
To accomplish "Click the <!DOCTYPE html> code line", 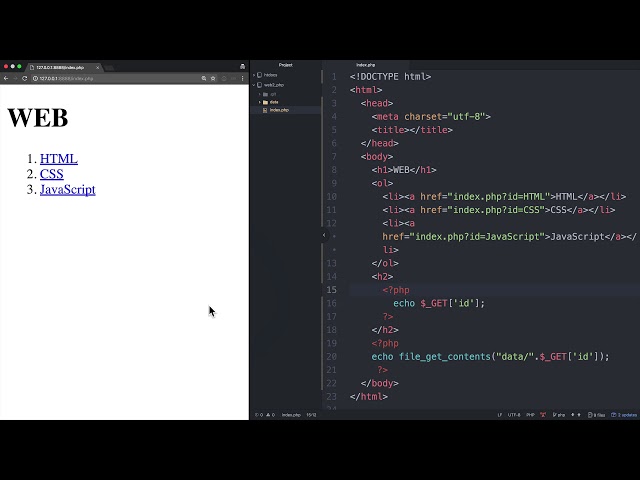I will pos(390,77).
